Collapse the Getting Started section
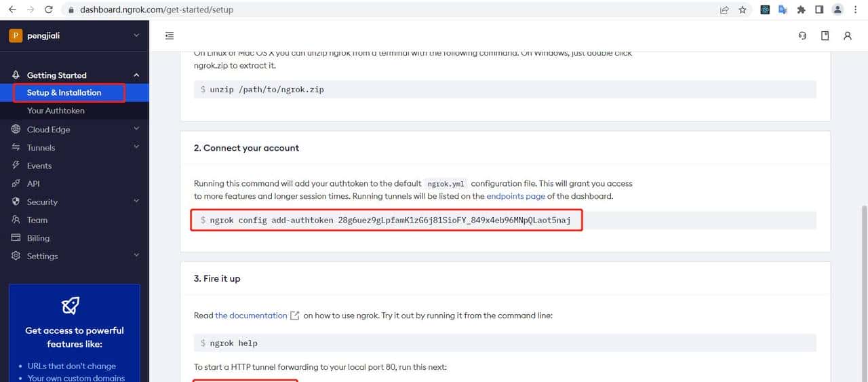This screenshot has width=868, height=382. (x=136, y=75)
